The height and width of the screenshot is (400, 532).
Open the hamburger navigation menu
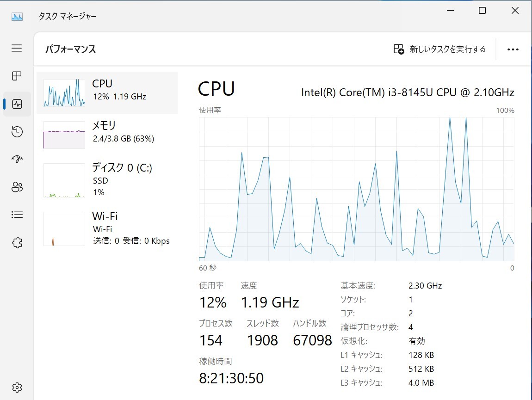pos(17,48)
